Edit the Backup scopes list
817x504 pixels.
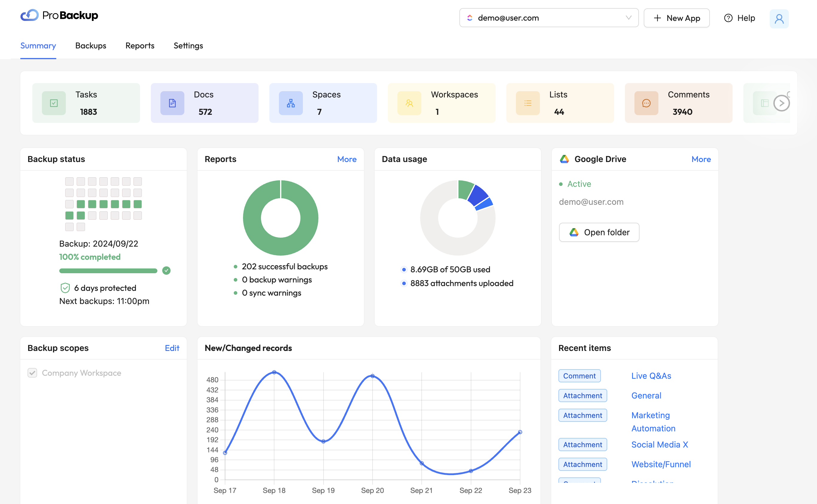point(172,348)
